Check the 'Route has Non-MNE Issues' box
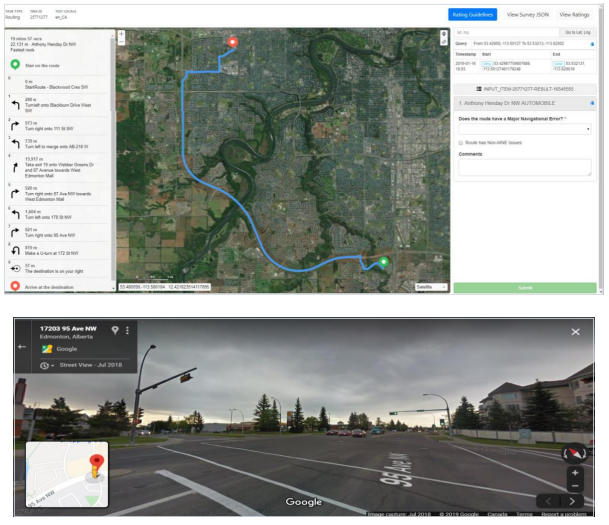The image size is (609, 525). (x=461, y=143)
